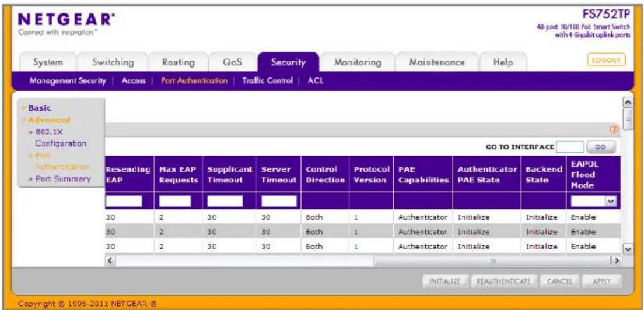Click the GO TO INTERFACE input field

point(569,146)
